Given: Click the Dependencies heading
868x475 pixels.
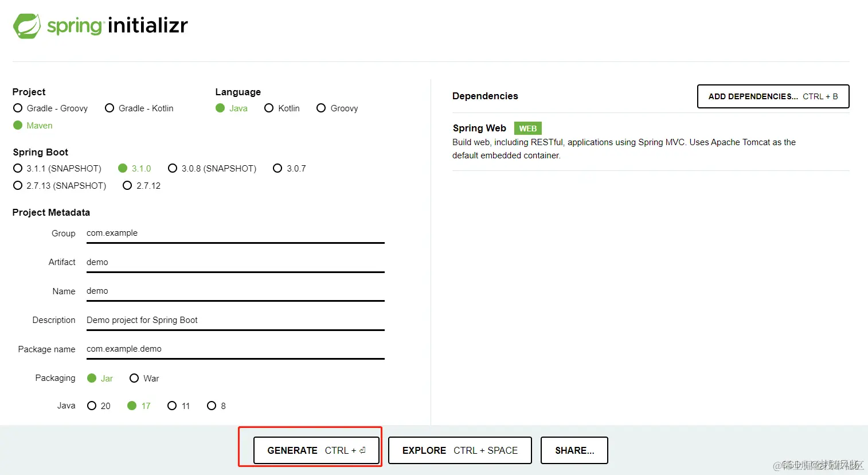Looking at the screenshot, I should (x=485, y=96).
